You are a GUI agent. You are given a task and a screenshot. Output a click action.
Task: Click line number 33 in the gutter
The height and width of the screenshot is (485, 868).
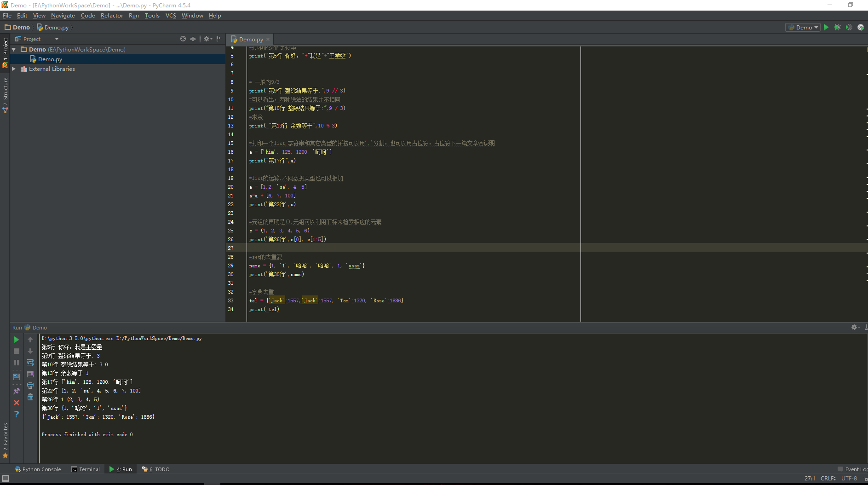point(231,300)
